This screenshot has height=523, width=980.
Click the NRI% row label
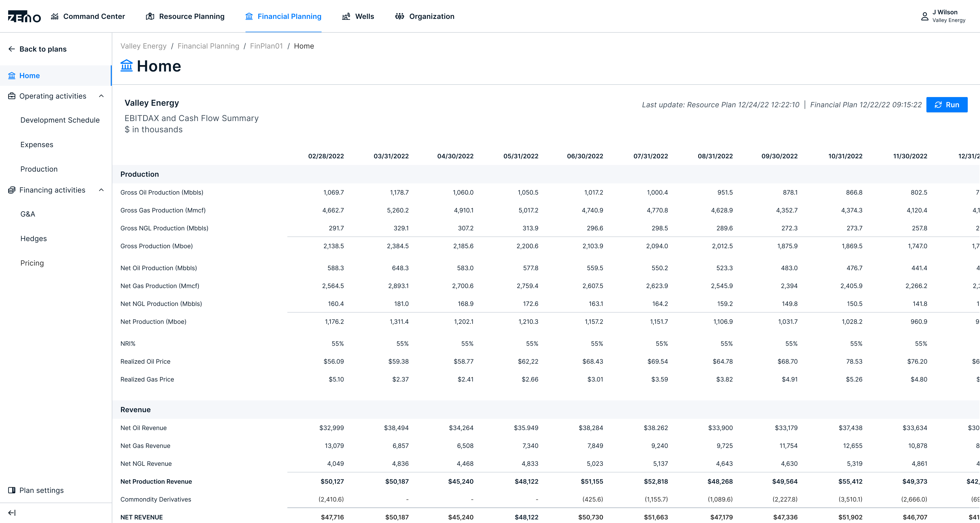pyautogui.click(x=128, y=343)
